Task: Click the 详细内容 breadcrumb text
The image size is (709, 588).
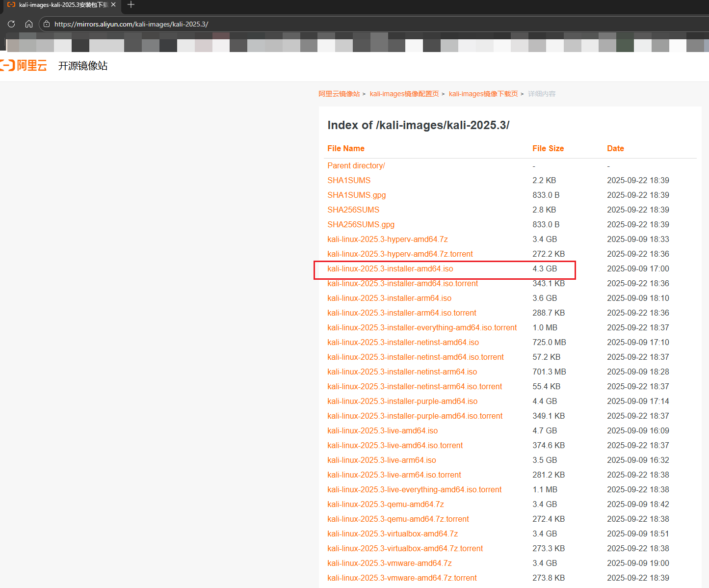Action: (542, 94)
